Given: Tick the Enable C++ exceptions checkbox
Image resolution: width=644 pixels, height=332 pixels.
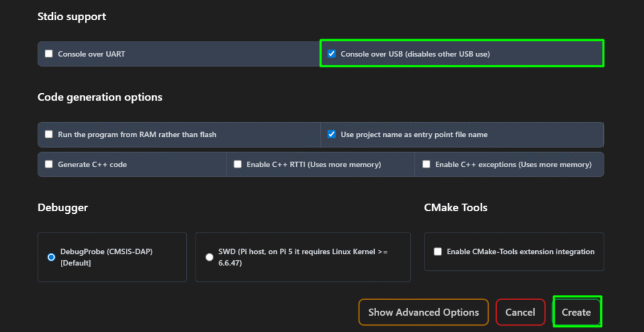Looking at the screenshot, I should [x=426, y=165].
